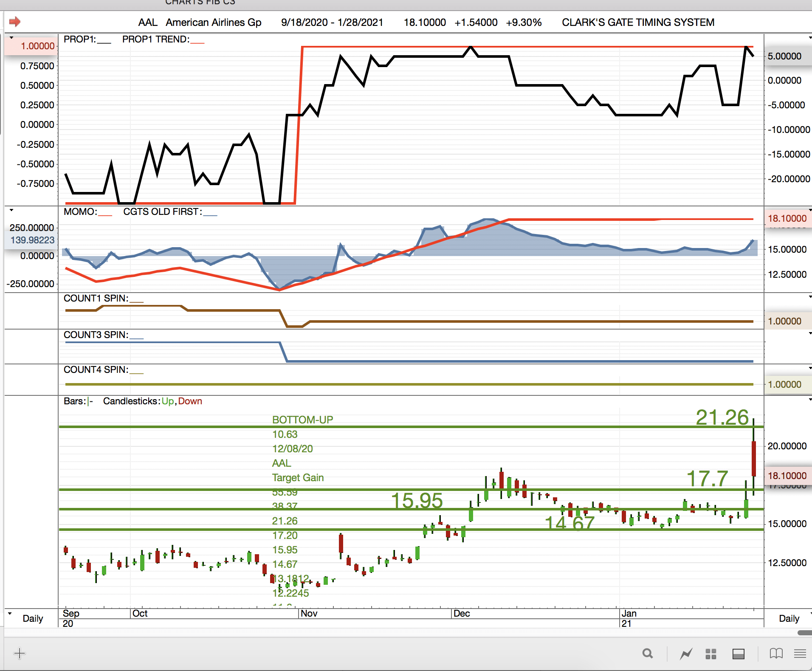Click the Nov label on time axis
The image size is (812, 671).
(309, 613)
